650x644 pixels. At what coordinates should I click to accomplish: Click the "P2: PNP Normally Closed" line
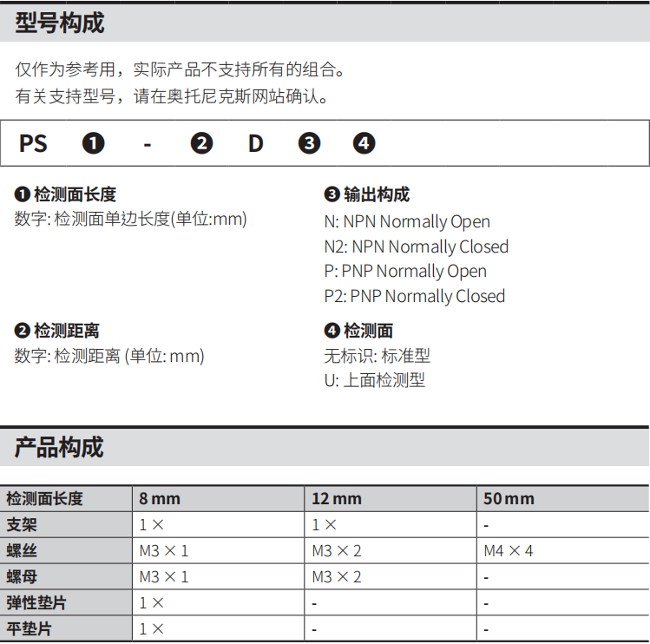click(x=415, y=296)
